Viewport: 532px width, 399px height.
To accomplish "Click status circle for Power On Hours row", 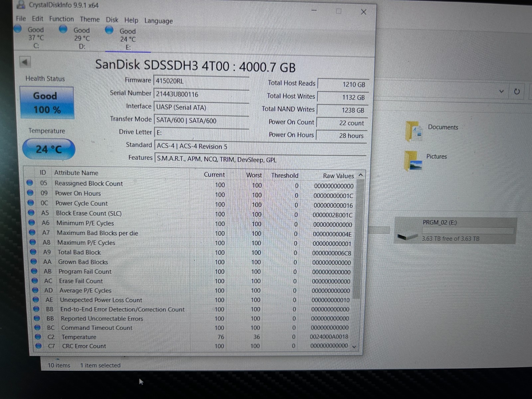I will tap(30, 193).
